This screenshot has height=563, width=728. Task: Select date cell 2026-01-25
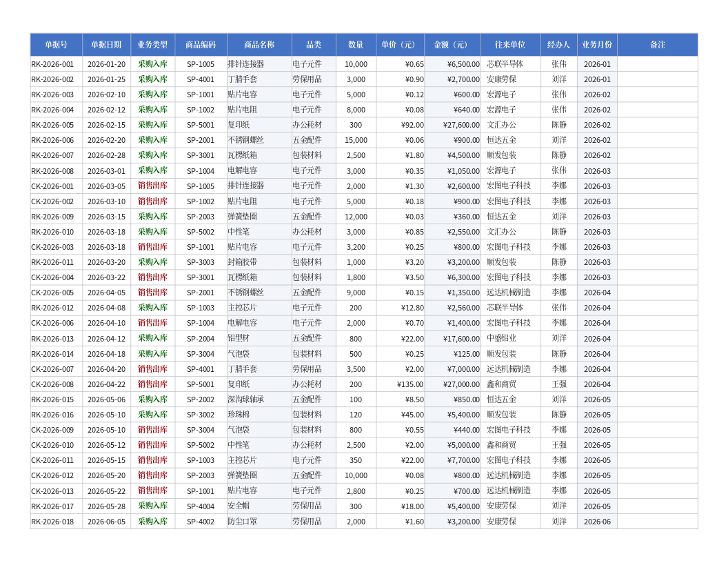tap(106, 79)
